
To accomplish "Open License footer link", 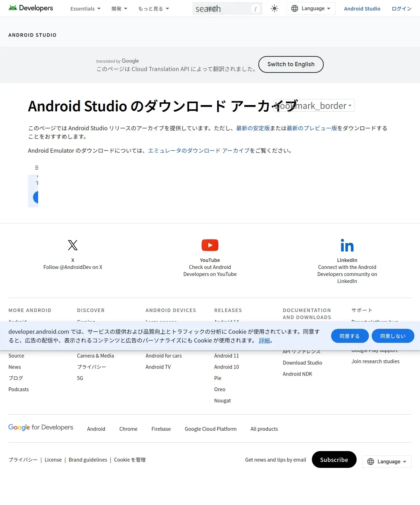I will pos(53,460).
